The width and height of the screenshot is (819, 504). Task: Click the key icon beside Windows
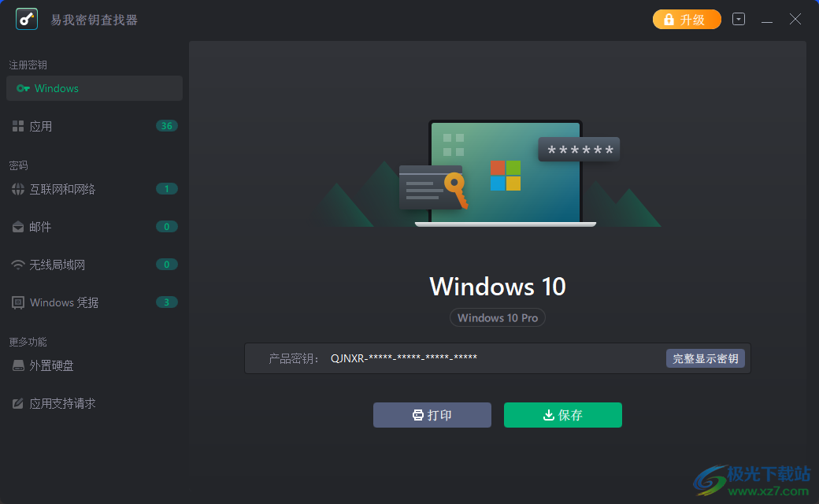point(23,88)
